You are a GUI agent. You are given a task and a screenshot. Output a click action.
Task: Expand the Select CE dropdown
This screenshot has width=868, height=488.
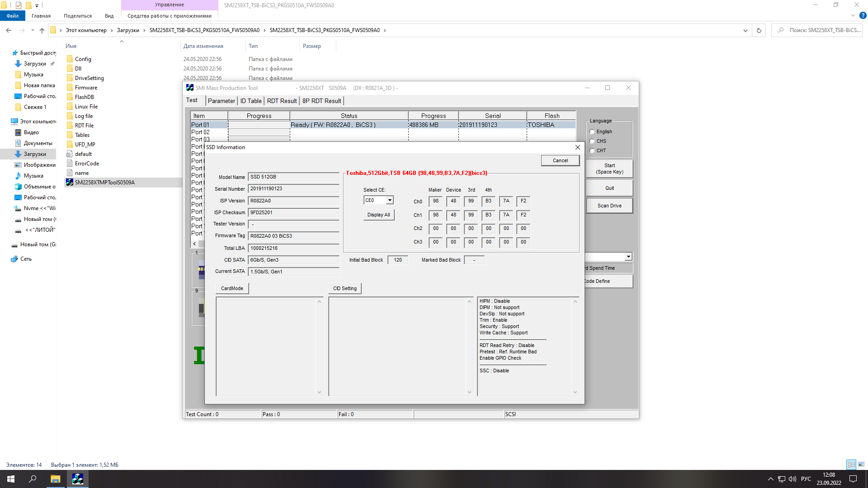click(x=390, y=200)
